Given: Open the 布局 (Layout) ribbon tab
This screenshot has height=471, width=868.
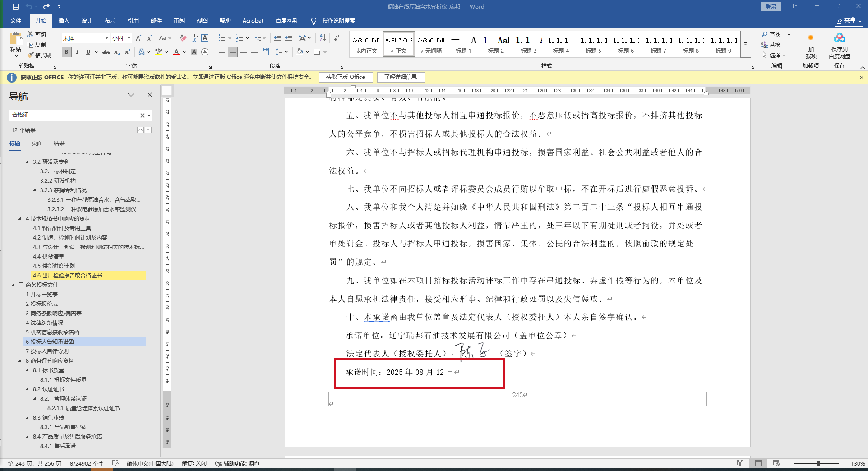Looking at the screenshot, I should point(110,21).
